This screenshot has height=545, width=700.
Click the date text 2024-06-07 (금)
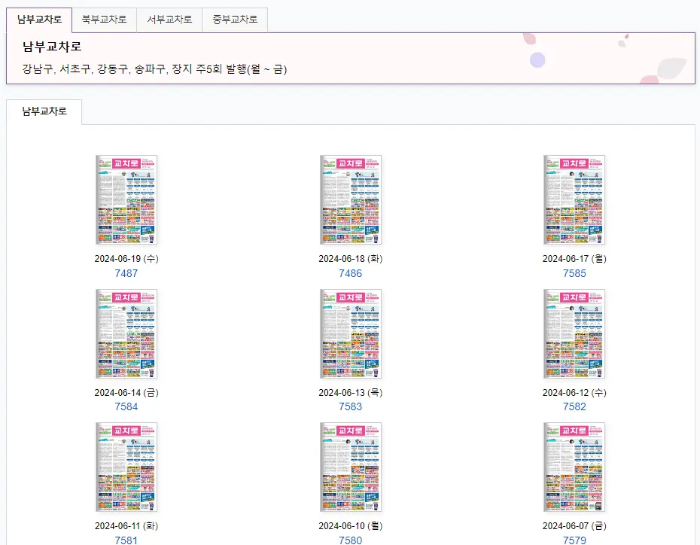coord(575,526)
